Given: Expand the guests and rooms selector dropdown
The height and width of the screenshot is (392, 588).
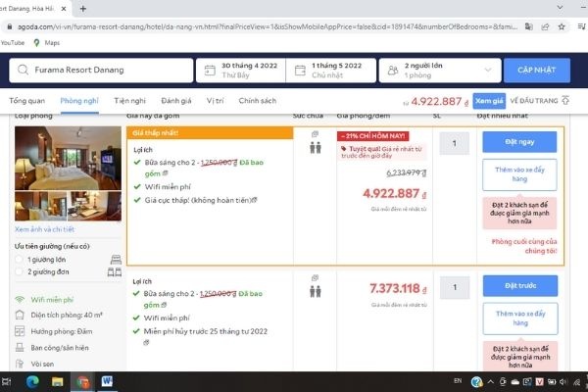Looking at the screenshot, I should [x=486, y=71].
